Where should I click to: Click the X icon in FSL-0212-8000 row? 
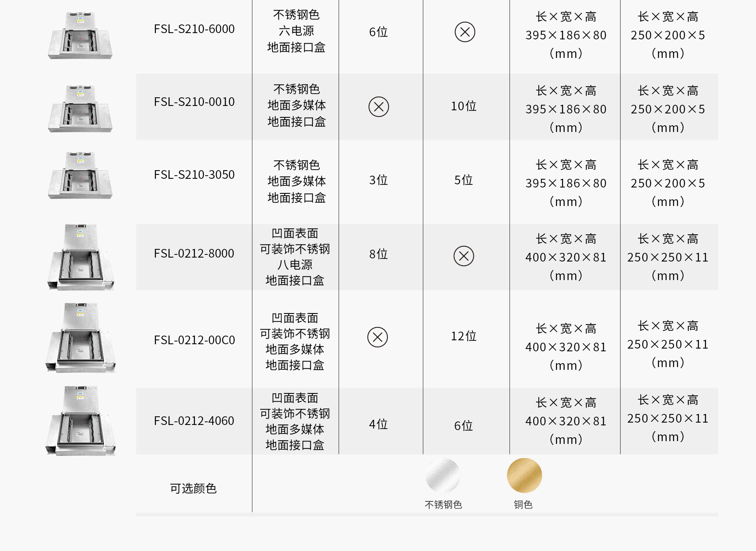coord(463,256)
